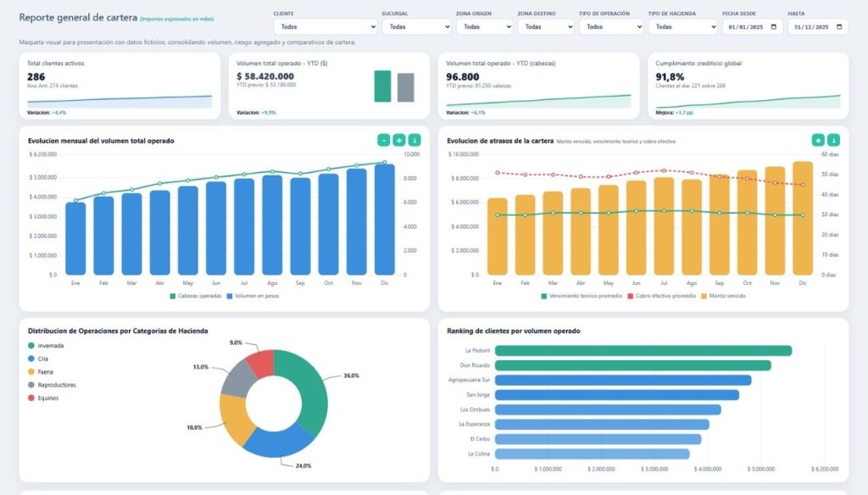The image size is (868, 495).
Task: Open the Tipo de Operación dropdown
Action: (x=609, y=26)
